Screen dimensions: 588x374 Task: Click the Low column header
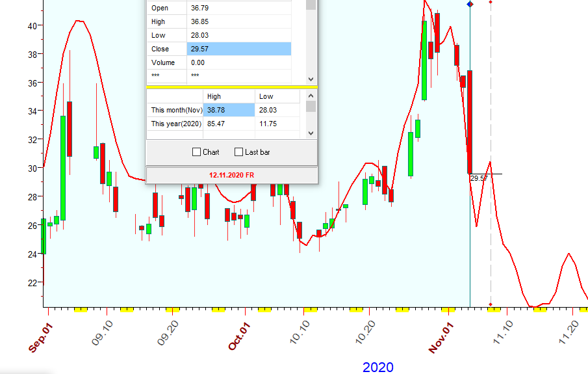coord(266,96)
